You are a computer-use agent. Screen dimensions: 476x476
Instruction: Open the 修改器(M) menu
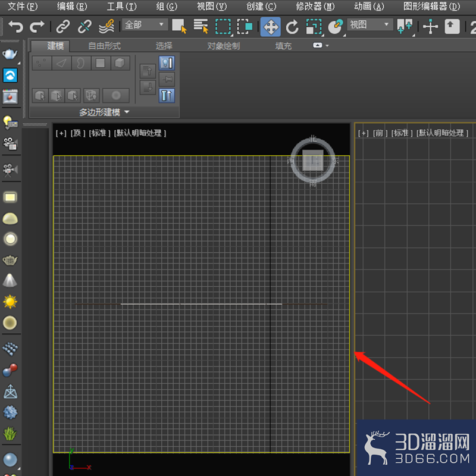(x=315, y=7)
